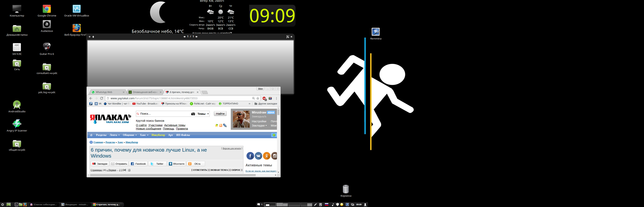Click the orange Odnoklassniki round icon
This screenshot has height=207, width=644.
267,156
